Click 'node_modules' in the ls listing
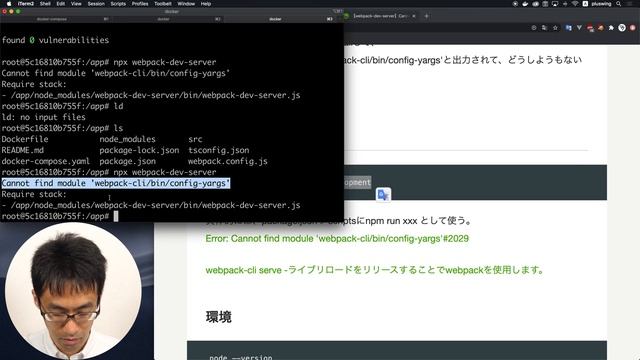This screenshot has height=360, width=640. [x=127, y=139]
